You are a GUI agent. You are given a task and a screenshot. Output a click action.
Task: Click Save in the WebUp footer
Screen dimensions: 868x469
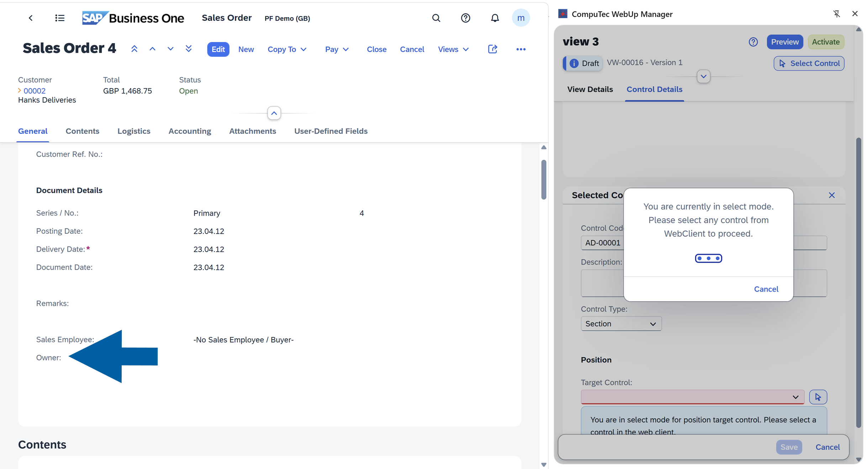click(789, 447)
